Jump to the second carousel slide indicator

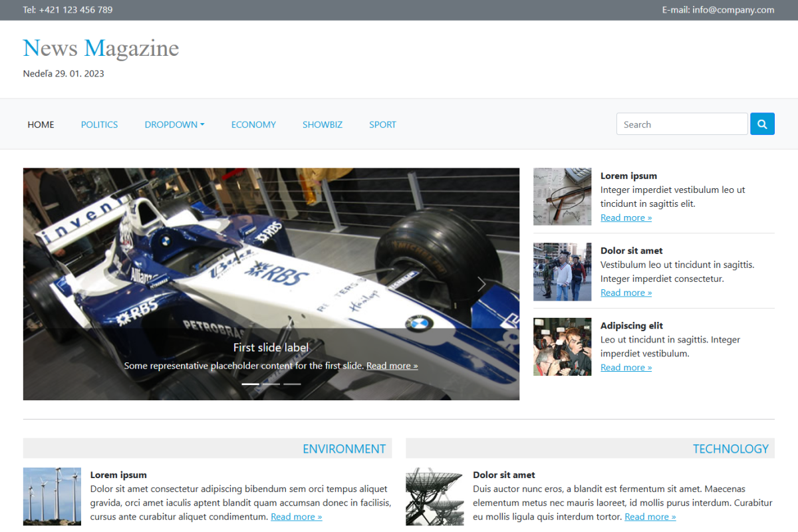click(x=271, y=384)
